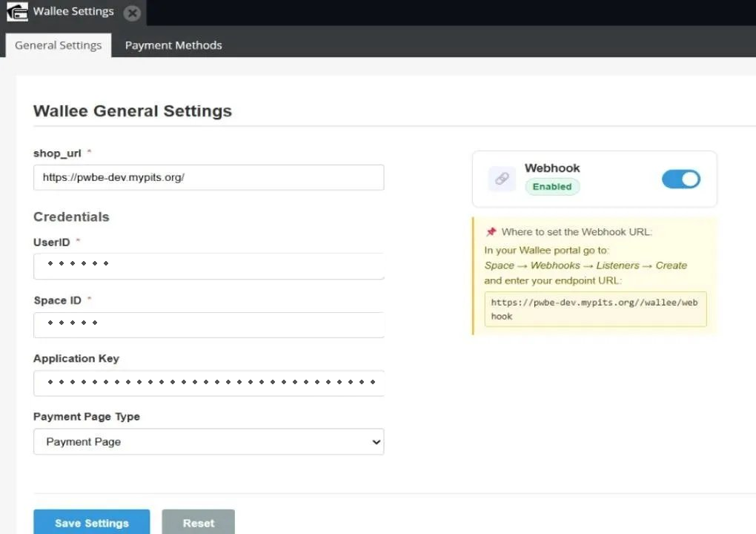Click the green Enabled status badge
Screen dimensions: 756x534
(552, 187)
